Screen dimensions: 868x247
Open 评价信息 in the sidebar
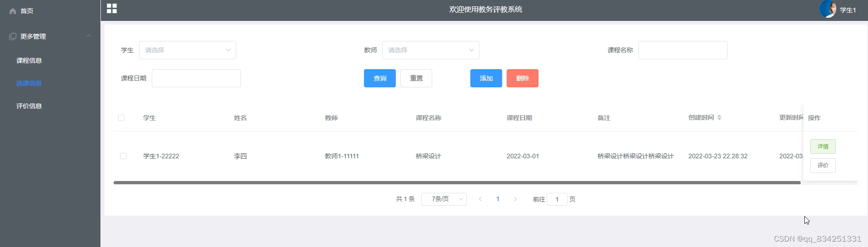coord(29,106)
